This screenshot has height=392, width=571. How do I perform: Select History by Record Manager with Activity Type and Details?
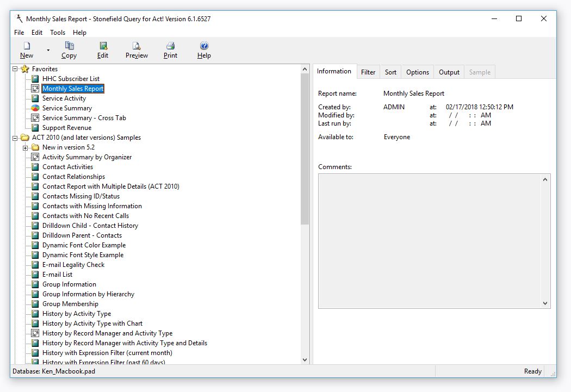point(125,343)
